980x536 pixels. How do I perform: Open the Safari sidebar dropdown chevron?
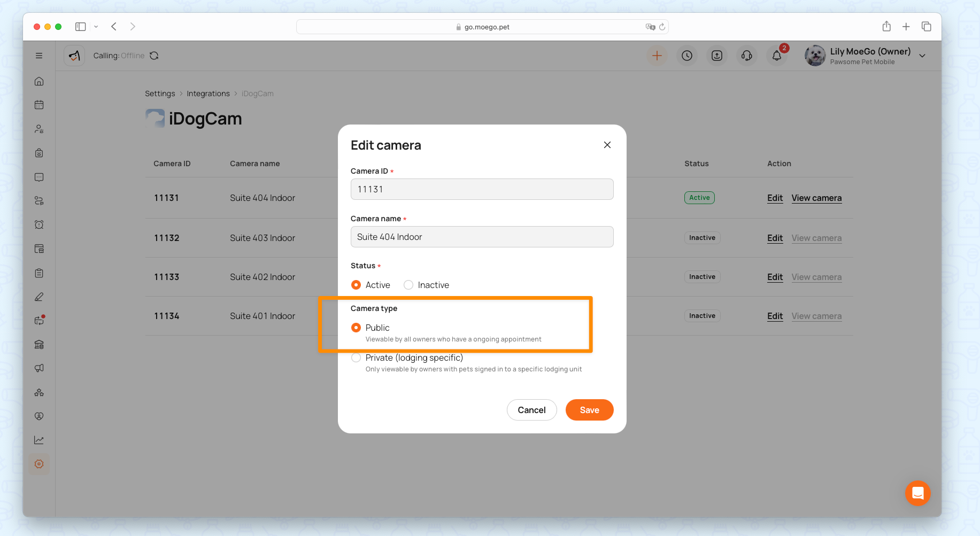click(96, 27)
